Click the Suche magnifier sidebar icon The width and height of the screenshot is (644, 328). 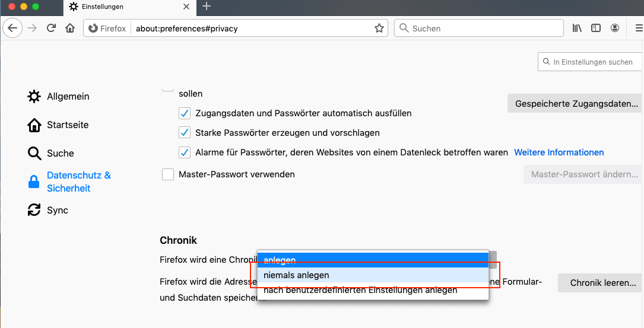[x=34, y=154]
